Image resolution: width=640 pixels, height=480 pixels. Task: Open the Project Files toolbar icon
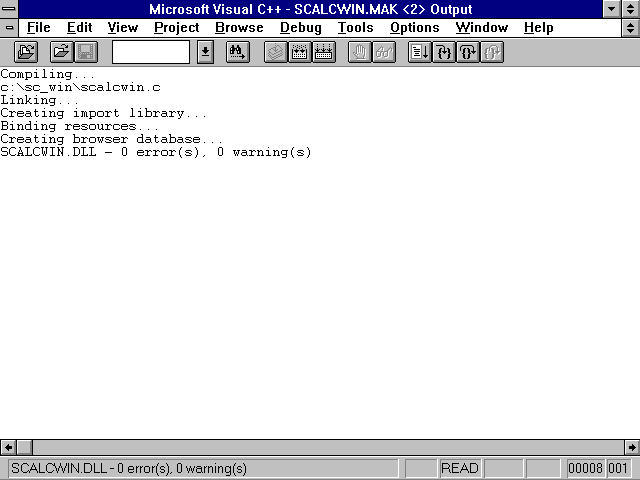pos(26,52)
